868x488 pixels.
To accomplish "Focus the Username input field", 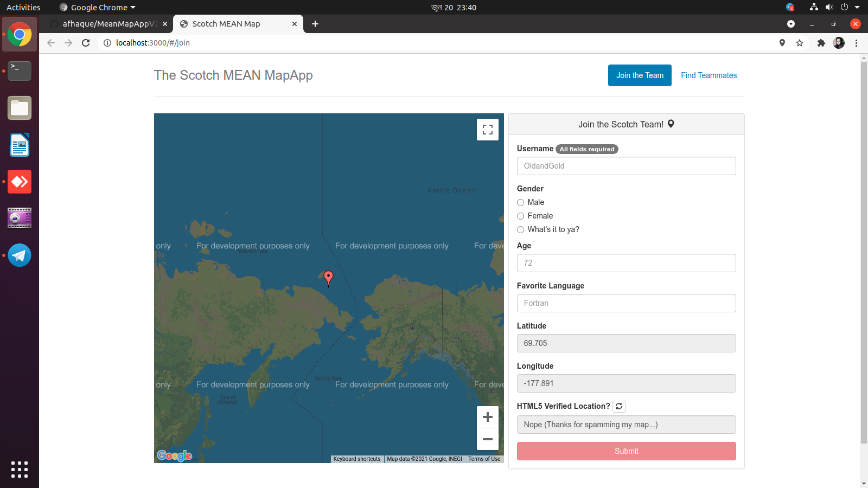I will 626,166.
